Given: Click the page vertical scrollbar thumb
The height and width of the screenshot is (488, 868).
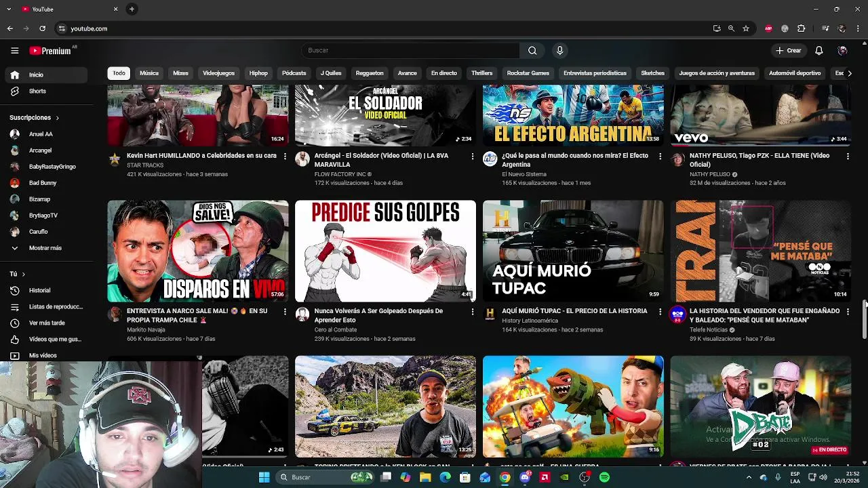Looking at the screenshot, I should tap(865, 319).
